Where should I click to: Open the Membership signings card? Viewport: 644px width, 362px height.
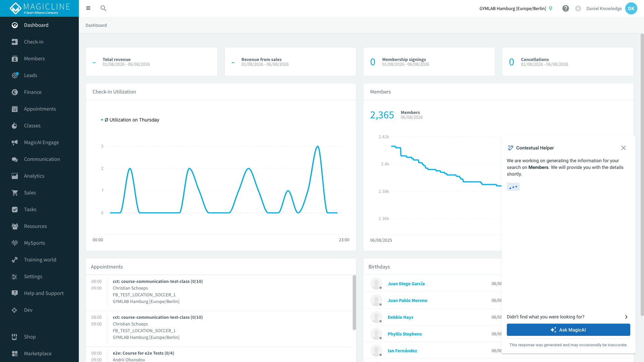(x=429, y=62)
